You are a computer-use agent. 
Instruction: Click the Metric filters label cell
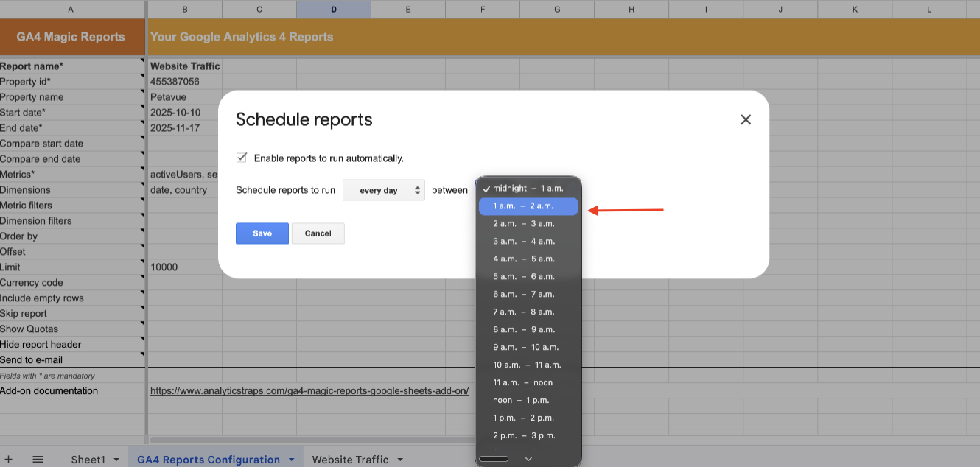pos(72,206)
